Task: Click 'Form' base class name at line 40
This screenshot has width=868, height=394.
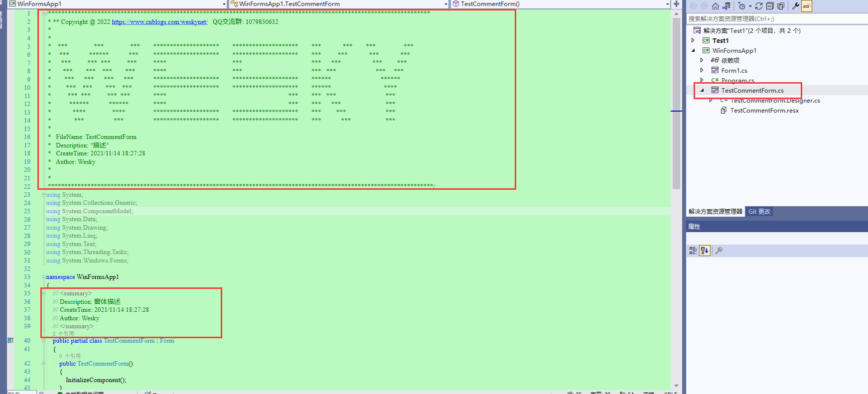Action: click(167, 341)
